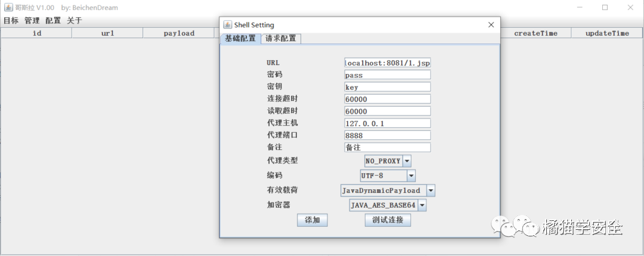Click the 有效载荷 label
644x256 pixels.
coord(282,191)
